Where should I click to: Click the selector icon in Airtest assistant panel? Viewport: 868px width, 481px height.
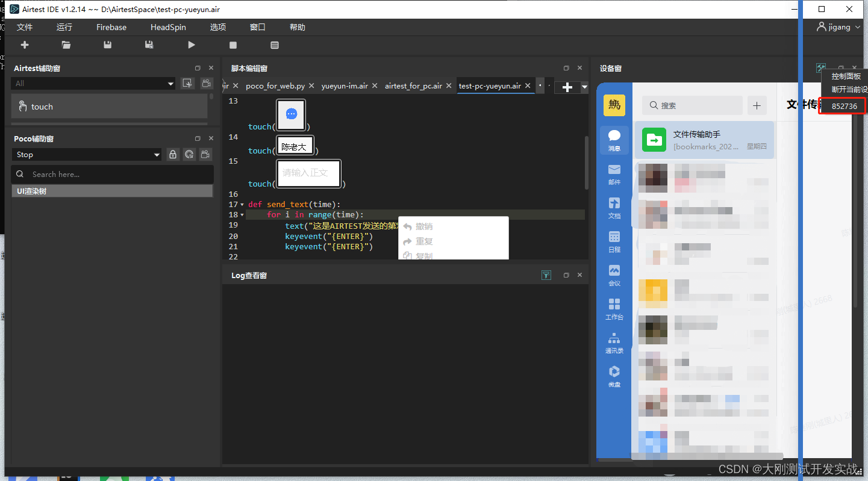point(188,84)
